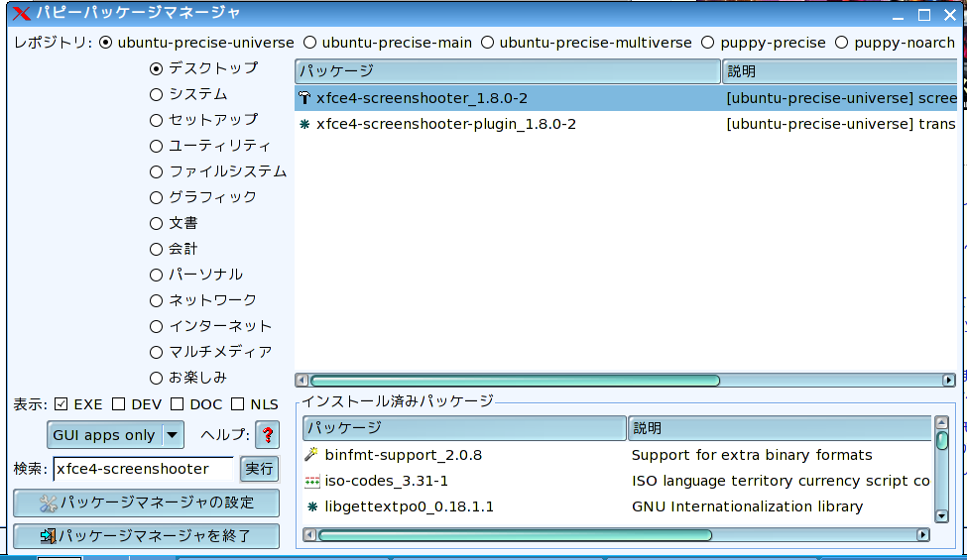Choose the パーソナル category
Image resolution: width=967 pixels, height=560 pixels.
pyautogui.click(x=156, y=275)
